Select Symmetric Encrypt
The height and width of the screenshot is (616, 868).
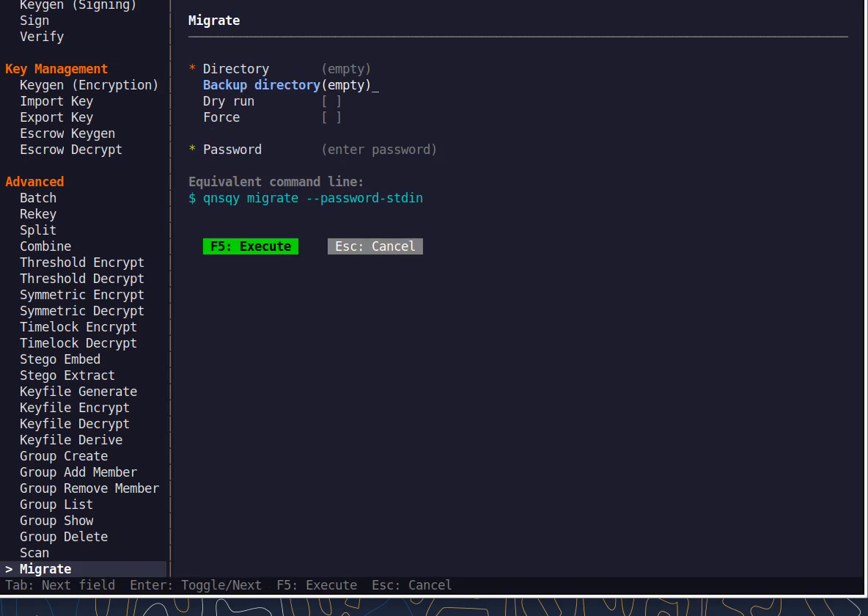click(x=82, y=295)
